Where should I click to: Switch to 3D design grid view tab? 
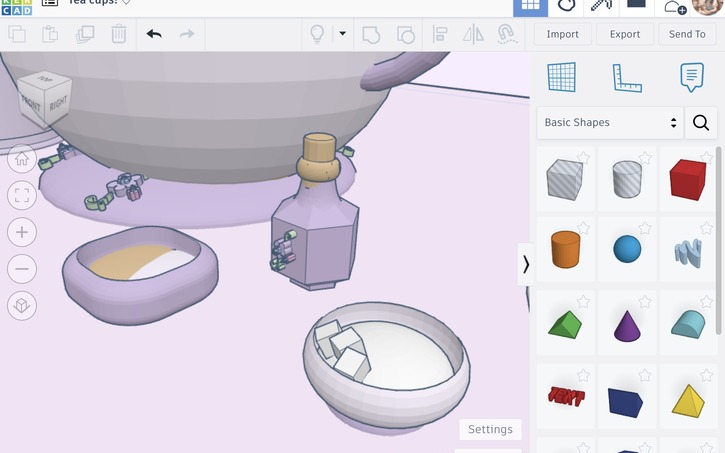tap(530, 6)
